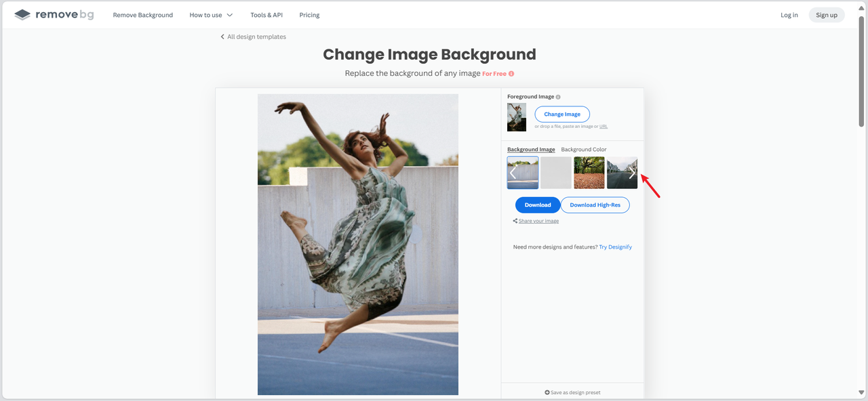This screenshot has width=868, height=401.
Task: Switch to Background Image tab
Action: (x=531, y=149)
